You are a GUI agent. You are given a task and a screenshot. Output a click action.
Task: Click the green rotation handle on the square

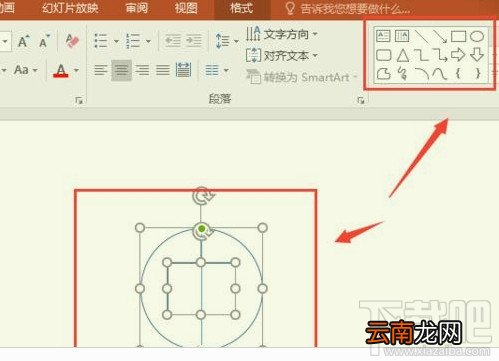click(202, 229)
